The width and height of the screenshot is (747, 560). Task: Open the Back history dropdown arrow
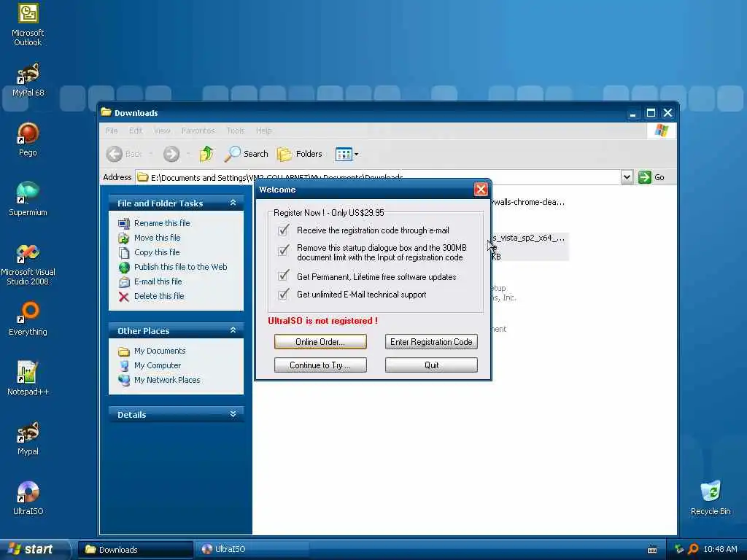pyautogui.click(x=150, y=154)
